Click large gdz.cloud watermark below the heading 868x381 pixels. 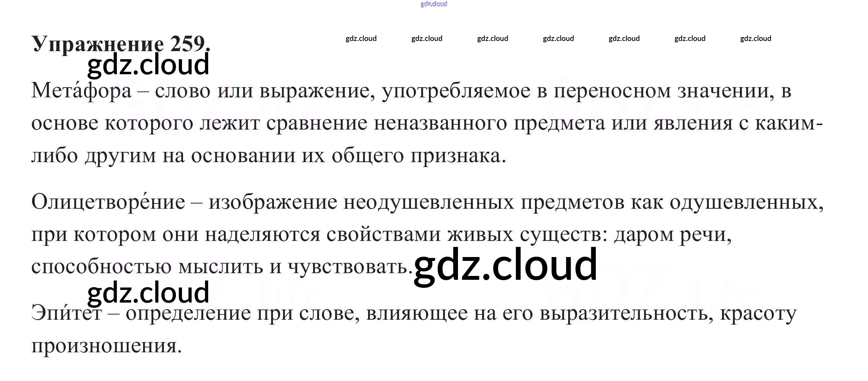148,65
